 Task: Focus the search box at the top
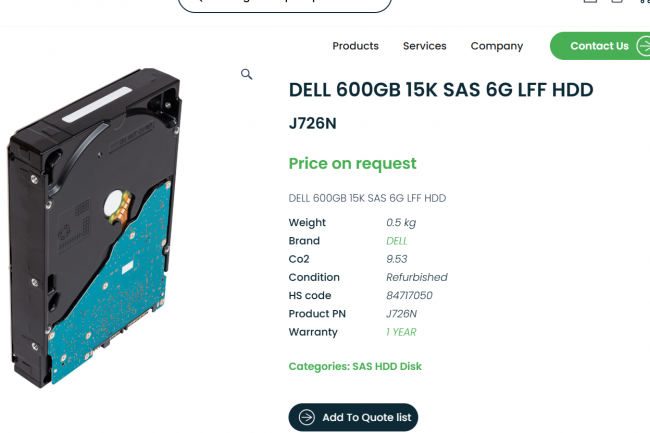285,4
